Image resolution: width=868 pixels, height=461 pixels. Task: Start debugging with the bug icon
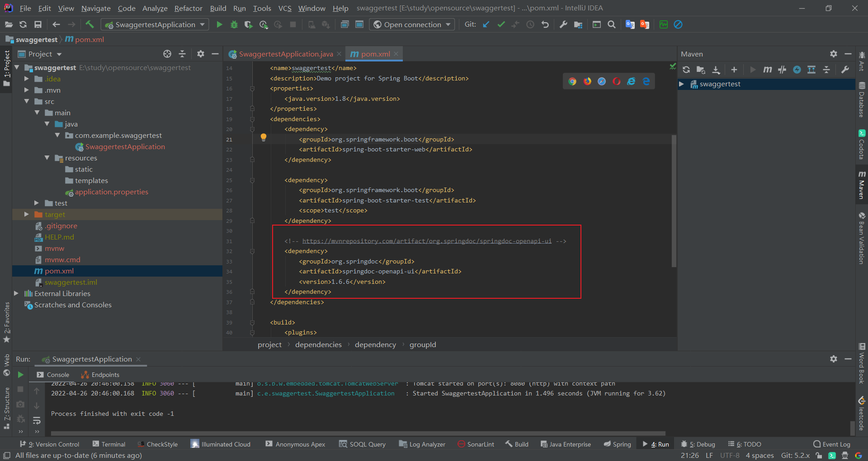point(234,24)
